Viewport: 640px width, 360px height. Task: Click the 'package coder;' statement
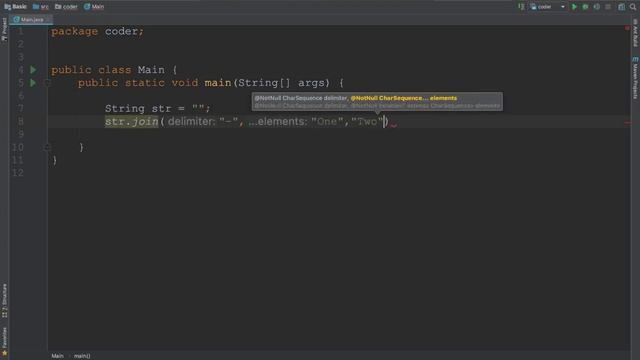coord(98,31)
